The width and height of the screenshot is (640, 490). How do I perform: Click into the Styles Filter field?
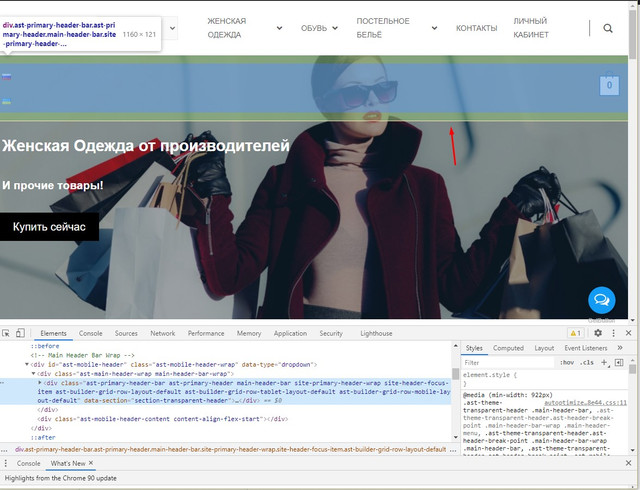tap(509, 362)
